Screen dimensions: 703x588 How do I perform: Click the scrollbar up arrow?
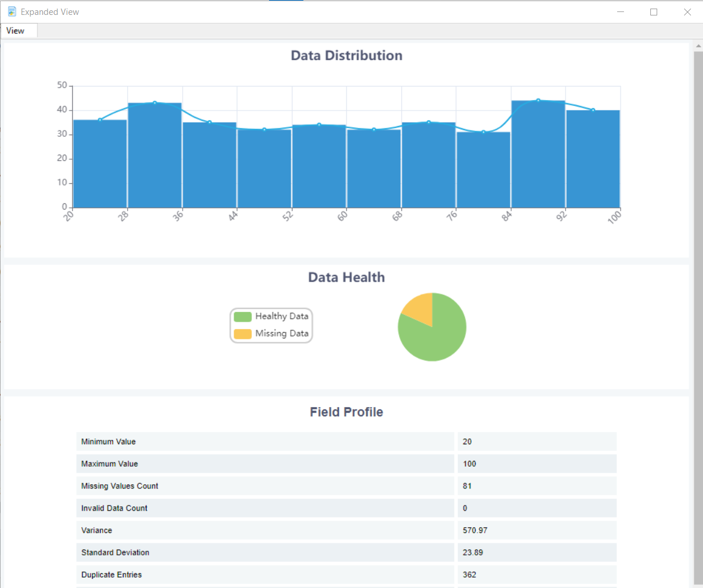(x=698, y=45)
